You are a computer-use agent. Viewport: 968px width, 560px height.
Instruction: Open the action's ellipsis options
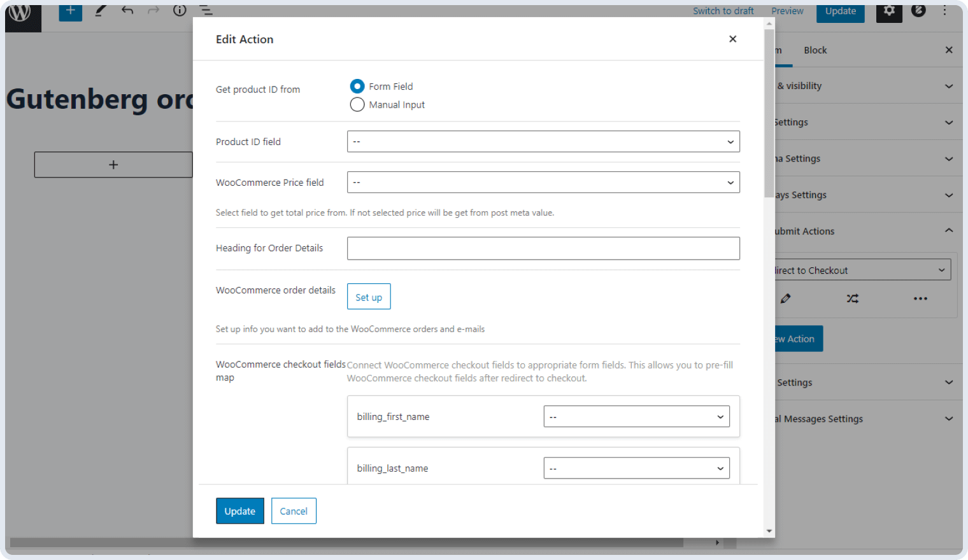point(920,298)
